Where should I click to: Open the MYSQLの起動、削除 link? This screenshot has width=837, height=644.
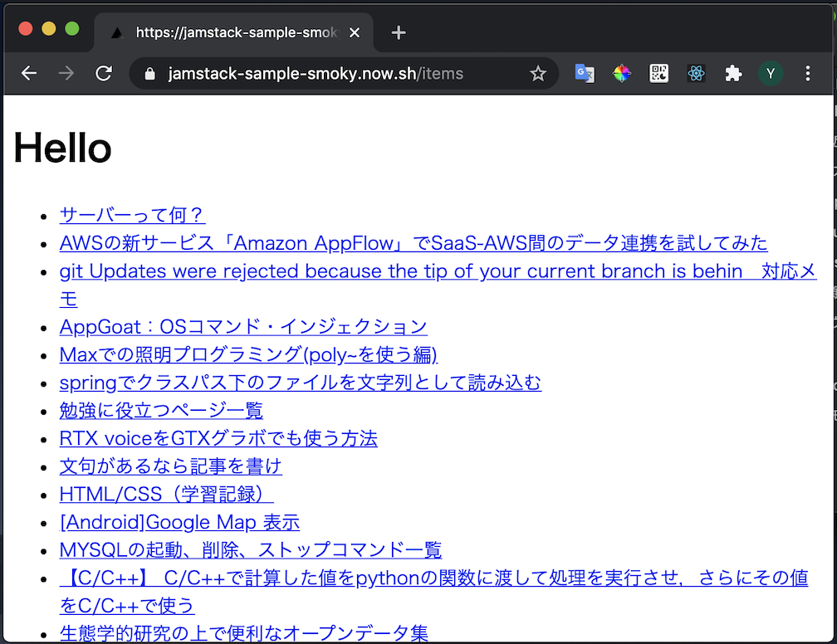click(251, 550)
